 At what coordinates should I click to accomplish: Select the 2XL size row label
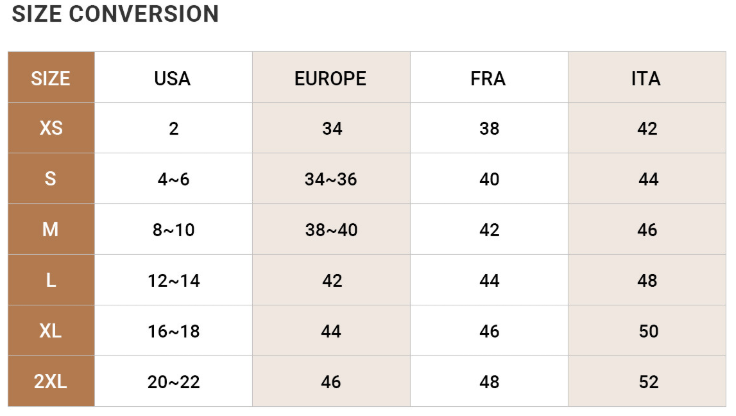[x=51, y=381]
